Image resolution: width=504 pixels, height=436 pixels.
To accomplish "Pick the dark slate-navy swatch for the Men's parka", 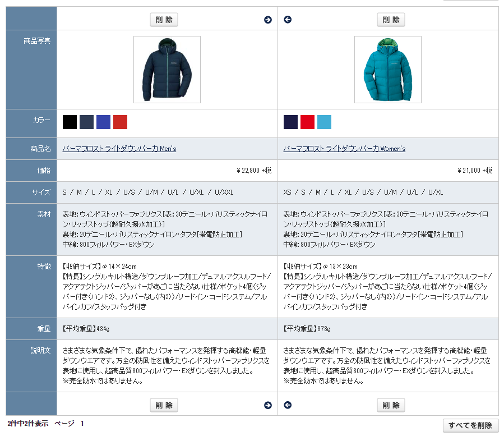I will pos(86,122).
